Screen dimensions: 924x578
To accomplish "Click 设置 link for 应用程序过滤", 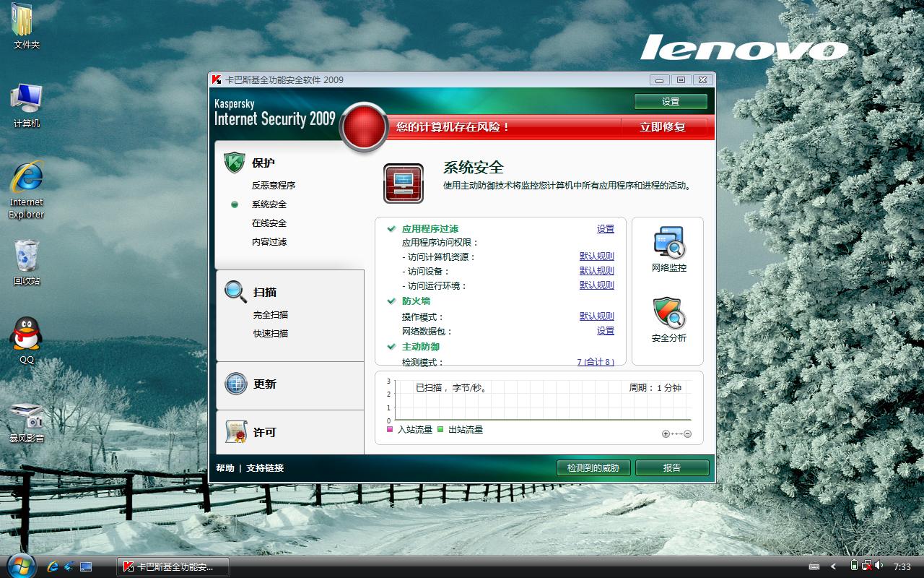I will 606,229.
